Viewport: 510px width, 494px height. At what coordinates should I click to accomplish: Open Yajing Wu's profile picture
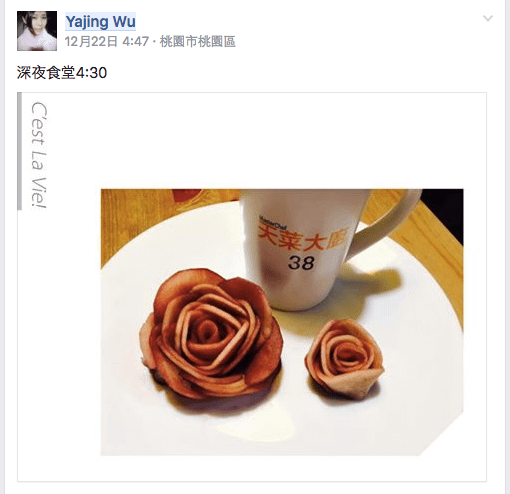(37, 31)
